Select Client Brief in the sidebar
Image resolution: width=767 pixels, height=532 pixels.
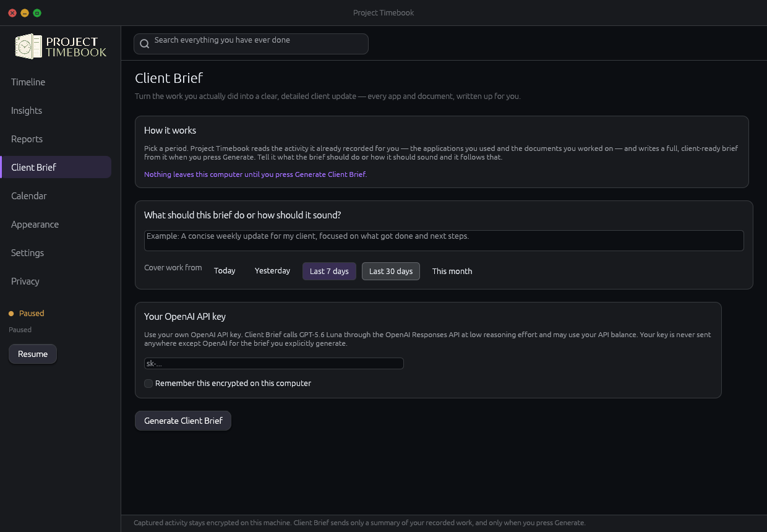pos(56,168)
